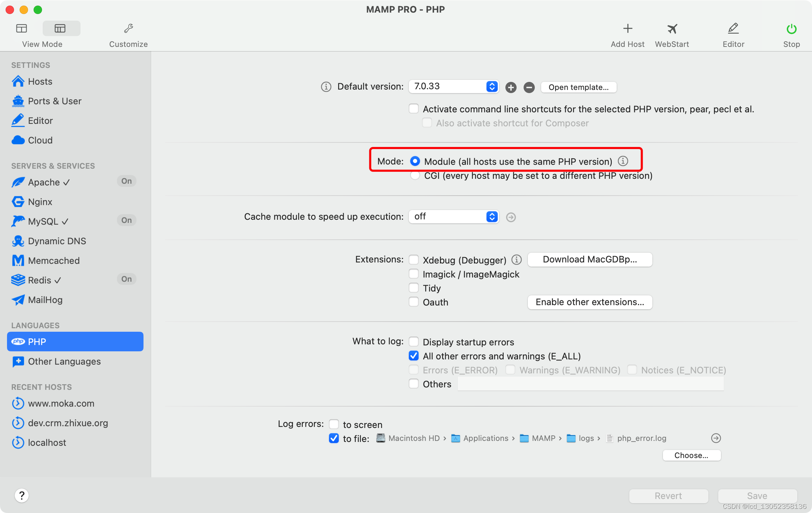Viewport: 812px width, 513px height.
Task: Click Enable other extensions
Action: [589, 302]
